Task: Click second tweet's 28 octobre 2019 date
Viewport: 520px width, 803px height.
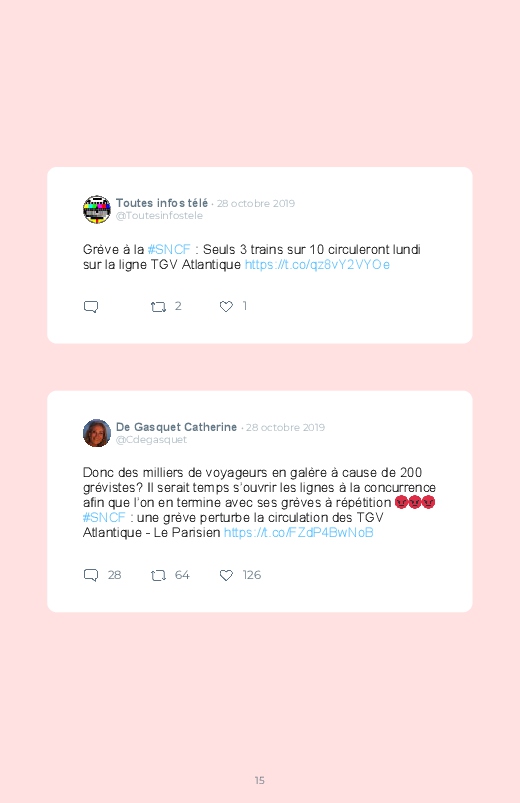Action: [285, 427]
